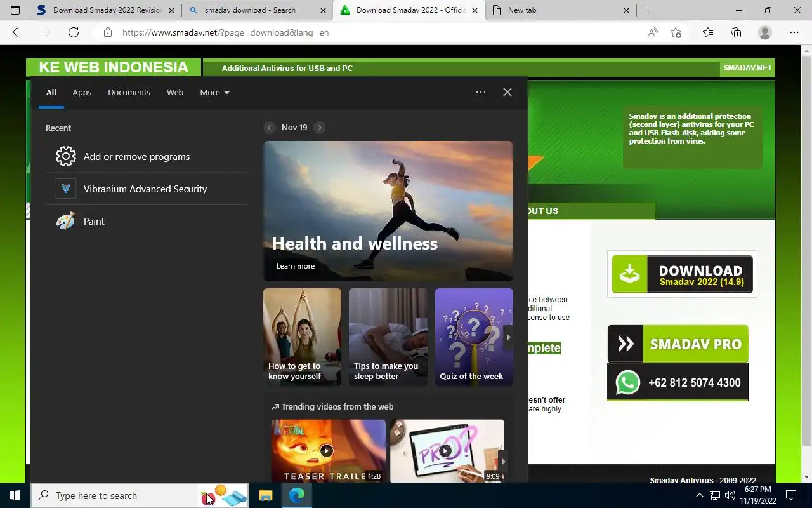The width and height of the screenshot is (812, 508).
Task: Open the weather widget on the search bar
Action: click(224, 495)
